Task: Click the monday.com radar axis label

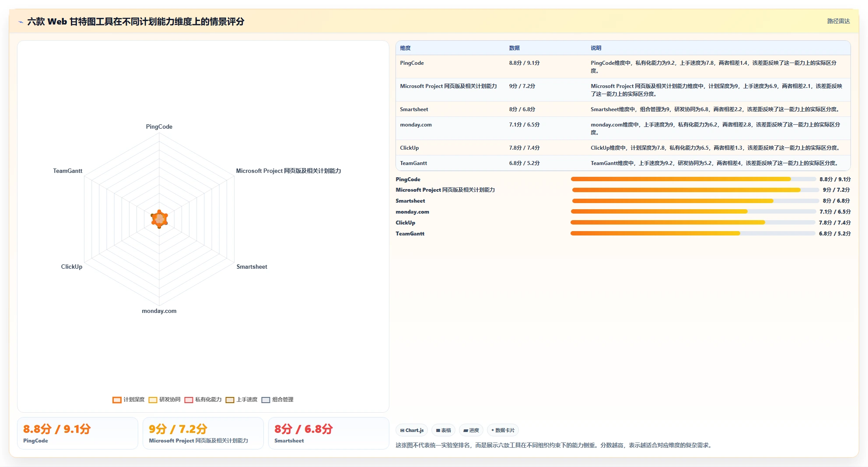Action: (159, 311)
